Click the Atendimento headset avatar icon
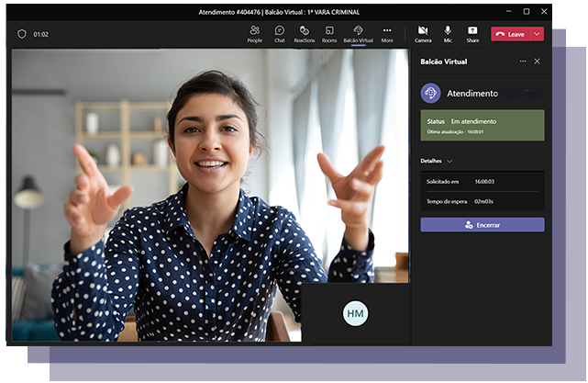Screen dimensions: 588x383 (x=430, y=93)
